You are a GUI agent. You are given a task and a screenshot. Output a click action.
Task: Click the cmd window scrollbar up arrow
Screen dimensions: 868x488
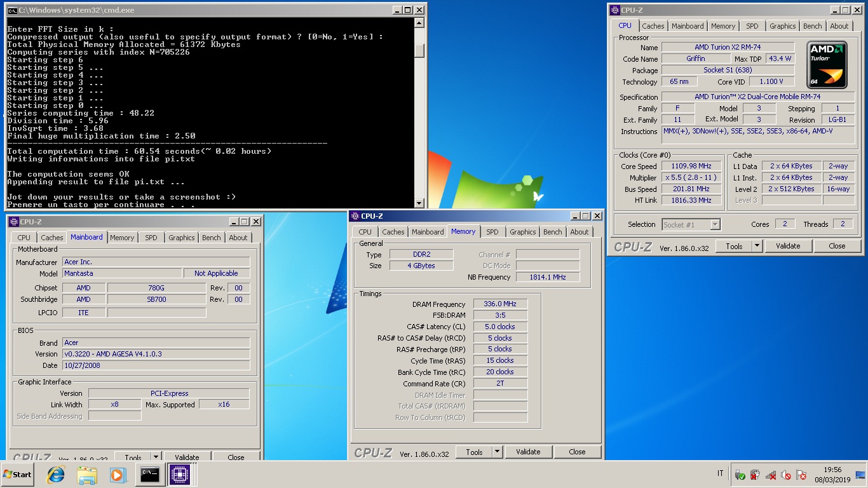point(419,23)
